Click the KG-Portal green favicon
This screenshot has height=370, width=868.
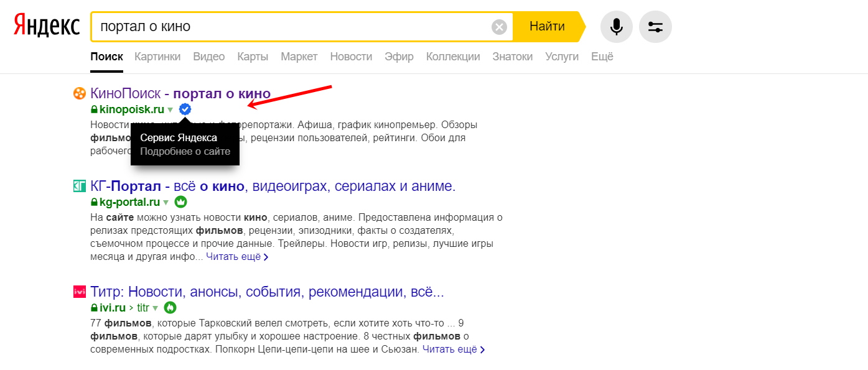(x=79, y=186)
